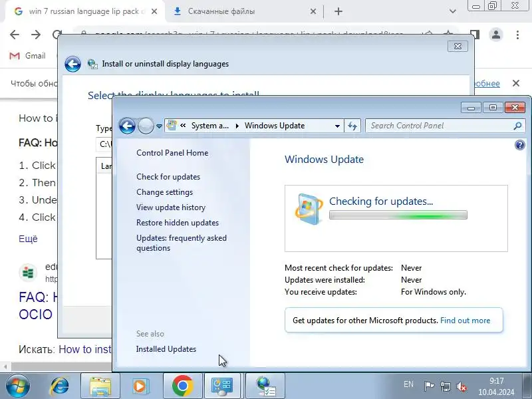Switch to Chrome in taskbar
This screenshot has width=532, height=399.
click(x=182, y=386)
